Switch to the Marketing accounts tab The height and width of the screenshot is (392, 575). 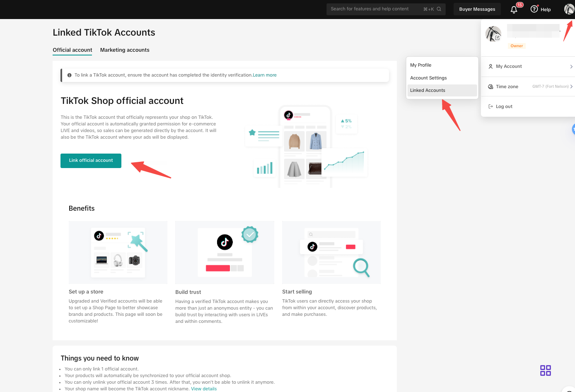(125, 50)
